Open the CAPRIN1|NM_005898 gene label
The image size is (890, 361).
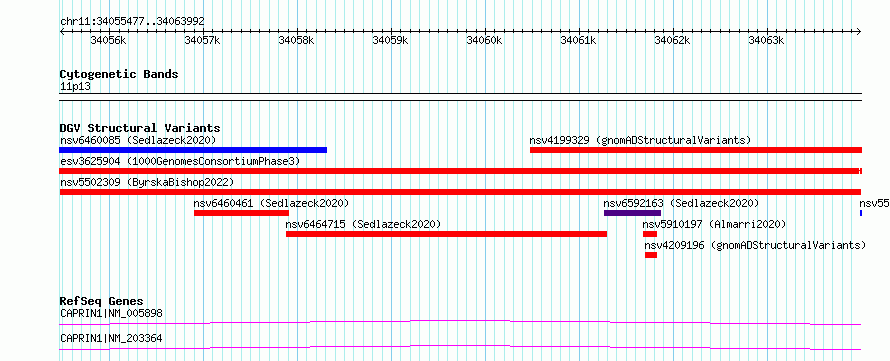[111, 313]
